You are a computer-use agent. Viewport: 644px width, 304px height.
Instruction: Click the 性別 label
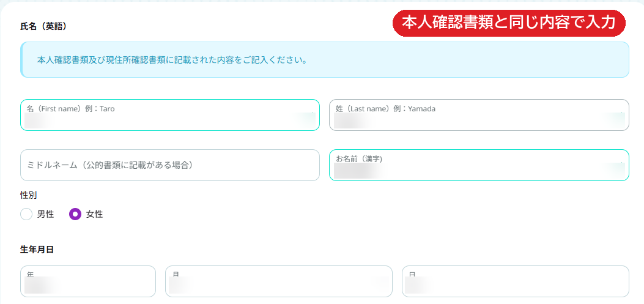pos(28,195)
